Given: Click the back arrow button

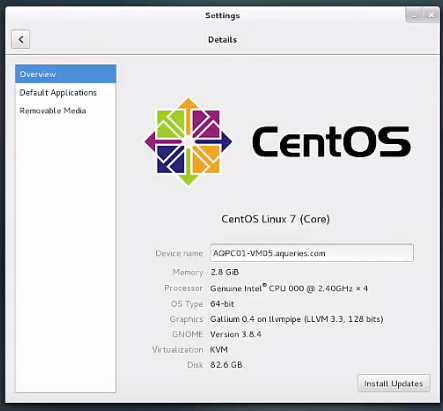Looking at the screenshot, I should pyautogui.click(x=21, y=39).
